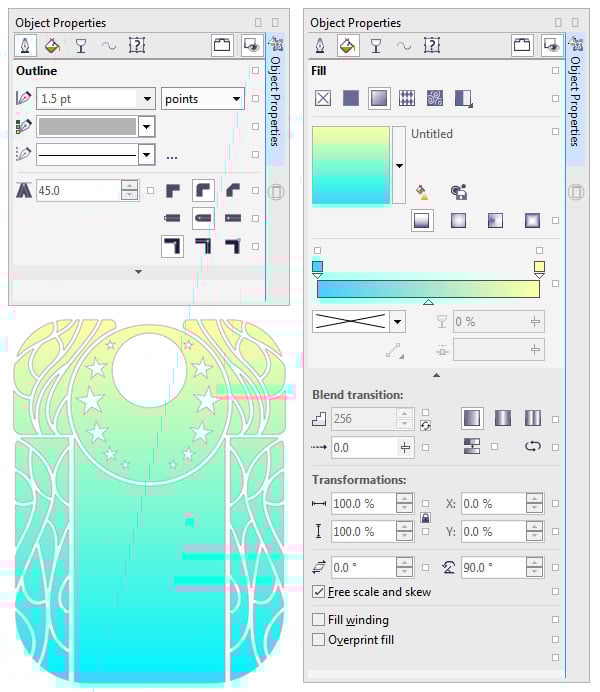Select the outside outline position icon
Screen dimensions: 600x692
(172, 246)
